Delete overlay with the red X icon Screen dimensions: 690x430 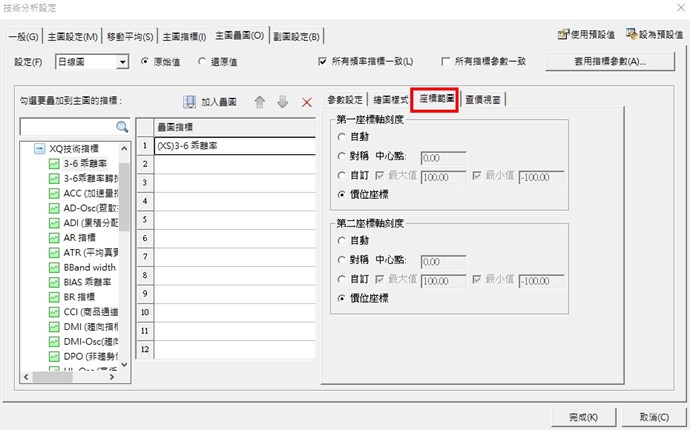307,103
